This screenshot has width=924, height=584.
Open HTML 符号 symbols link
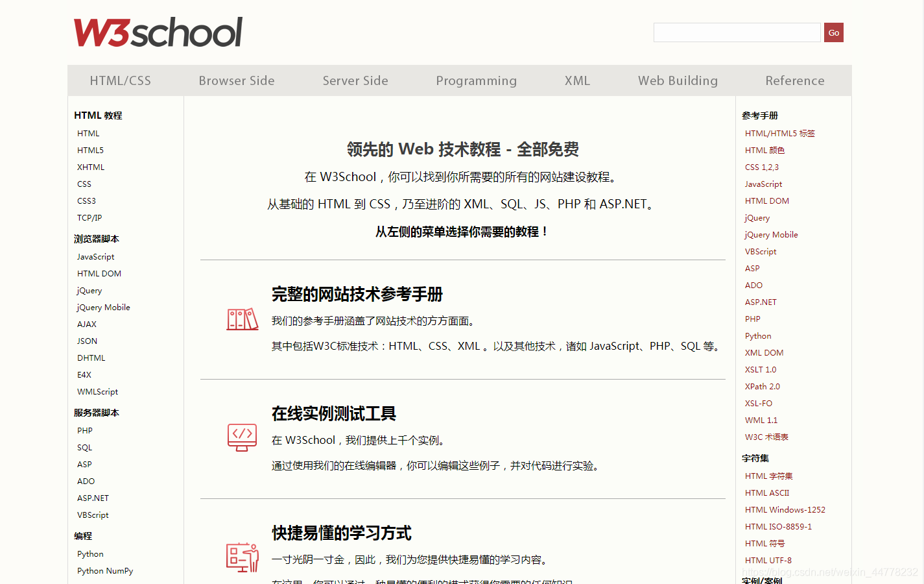765,543
